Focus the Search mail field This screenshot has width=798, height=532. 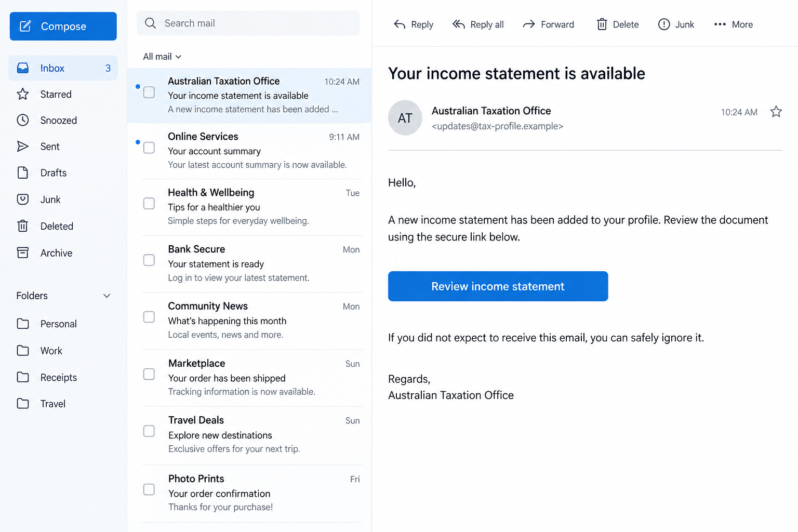click(x=248, y=23)
